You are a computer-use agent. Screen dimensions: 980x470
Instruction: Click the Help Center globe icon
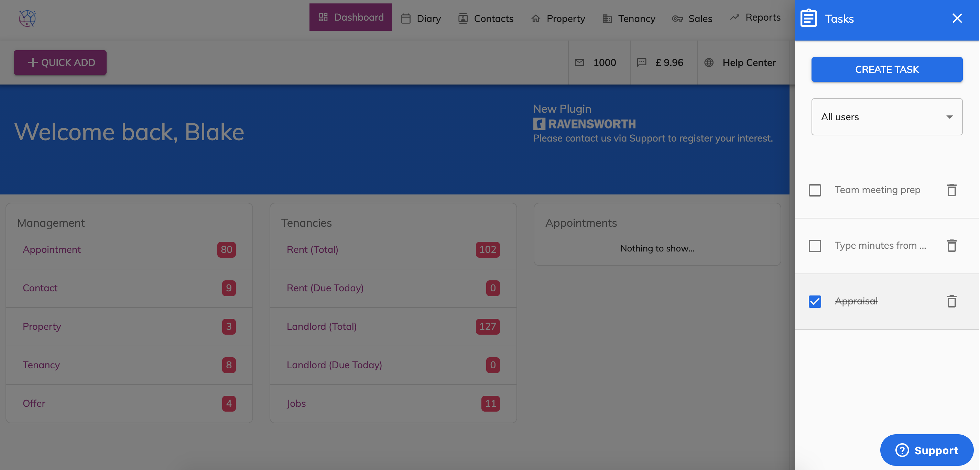[709, 63]
